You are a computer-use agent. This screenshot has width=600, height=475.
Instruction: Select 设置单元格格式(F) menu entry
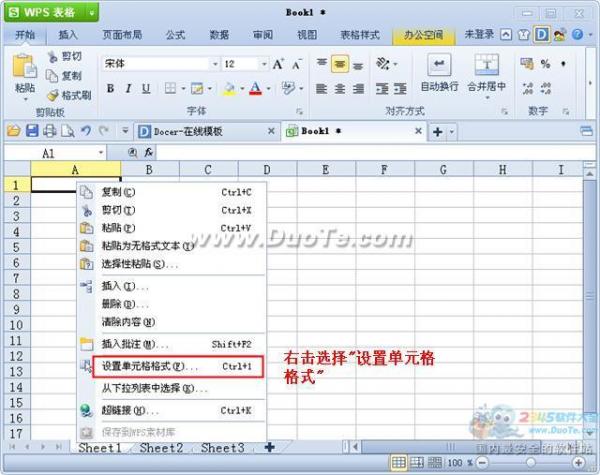point(178,367)
